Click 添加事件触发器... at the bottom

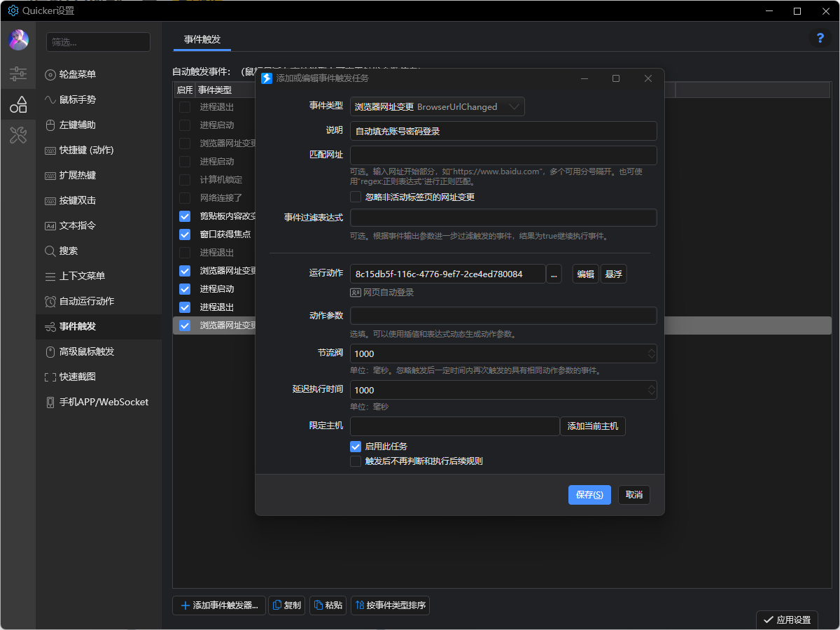pos(219,605)
